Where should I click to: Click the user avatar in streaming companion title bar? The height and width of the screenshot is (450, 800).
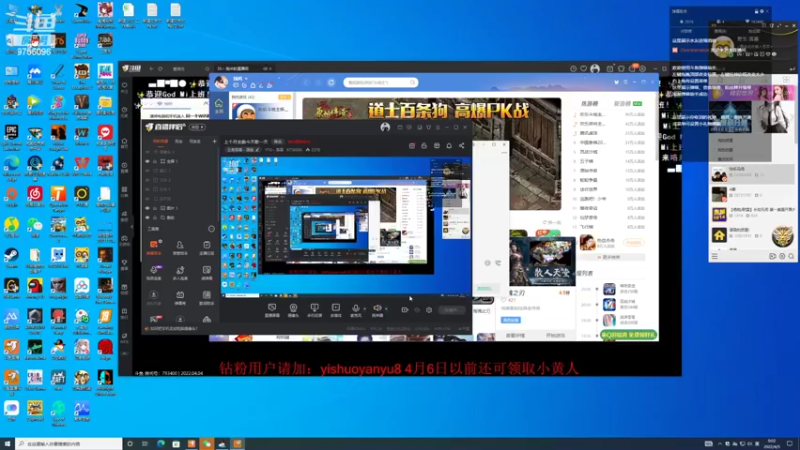385,127
